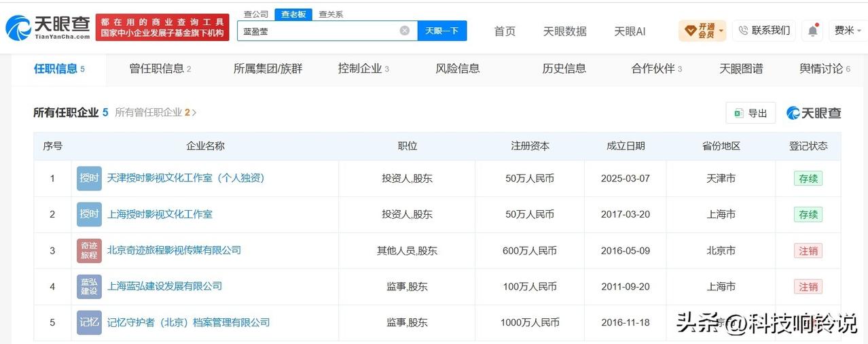Click the 职位 column header
Screen dimensions: 868x344
pyautogui.click(x=408, y=146)
